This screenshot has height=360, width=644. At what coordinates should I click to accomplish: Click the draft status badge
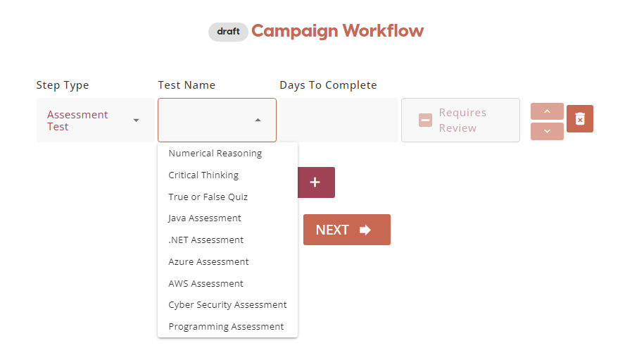(228, 32)
